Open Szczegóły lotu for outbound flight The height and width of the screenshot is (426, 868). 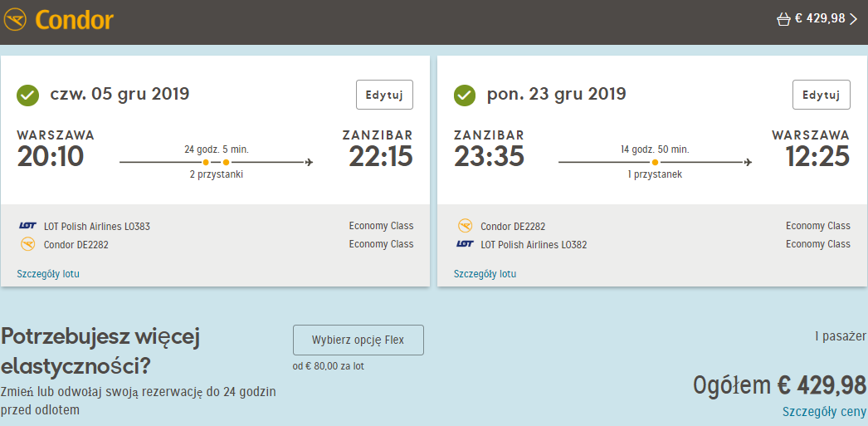(48, 274)
